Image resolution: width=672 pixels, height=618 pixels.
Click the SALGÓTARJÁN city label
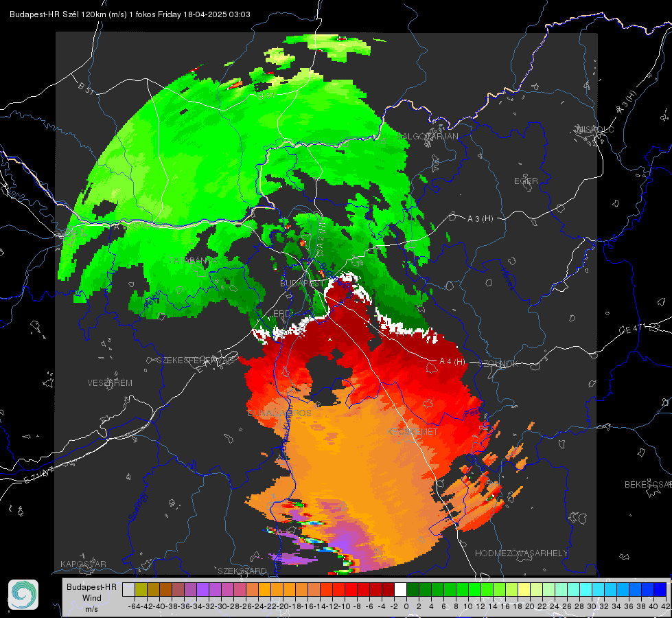click(x=428, y=137)
